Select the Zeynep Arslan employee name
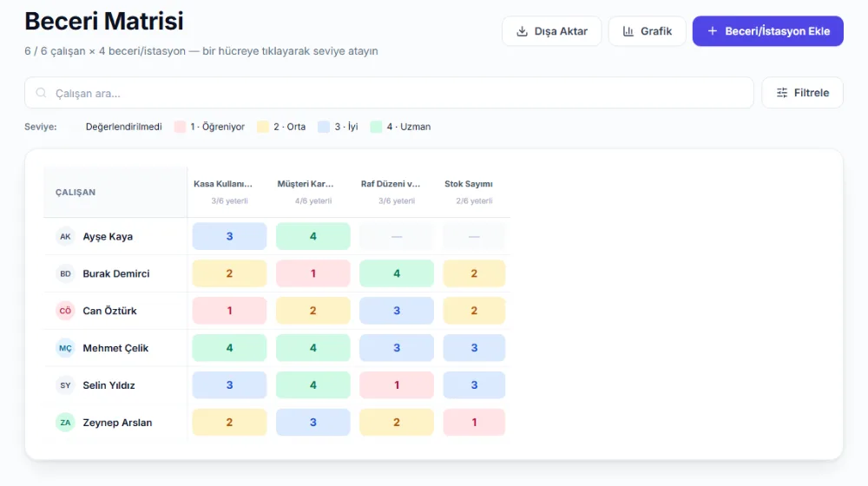Viewport: 868px width, 486px height. 117,423
